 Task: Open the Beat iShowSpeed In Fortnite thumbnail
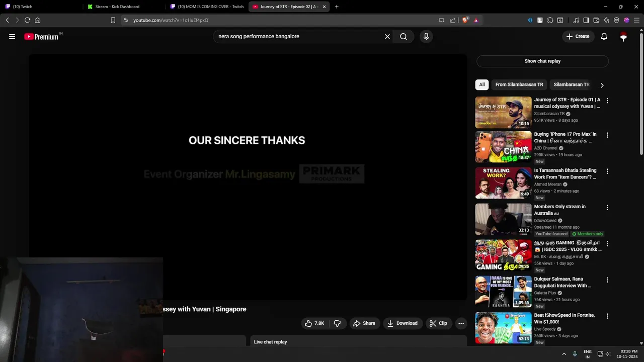tap(503, 328)
